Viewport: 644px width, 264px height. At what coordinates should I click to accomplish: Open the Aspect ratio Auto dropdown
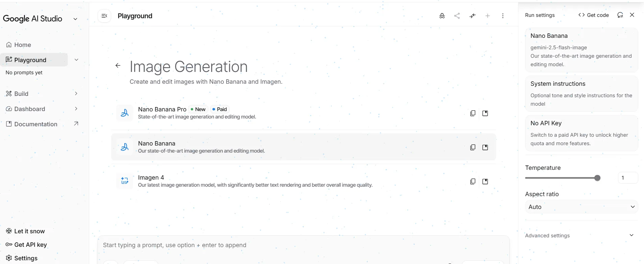click(581, 207)
